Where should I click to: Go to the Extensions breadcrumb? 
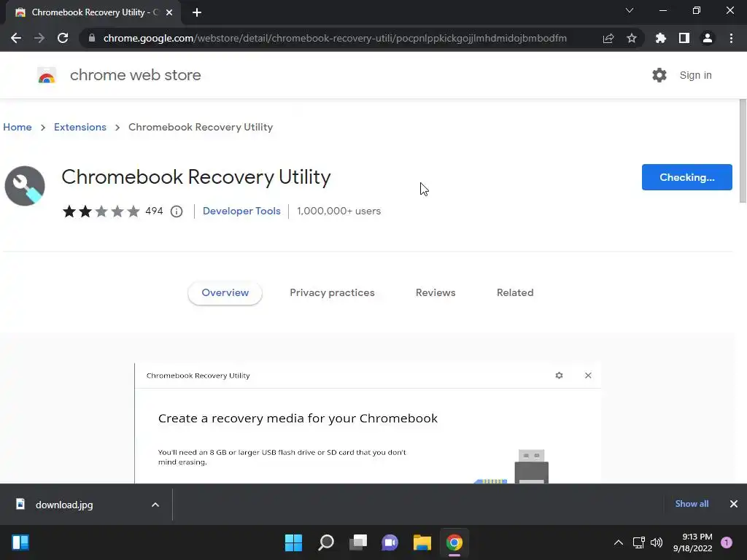tap(80, 127)
